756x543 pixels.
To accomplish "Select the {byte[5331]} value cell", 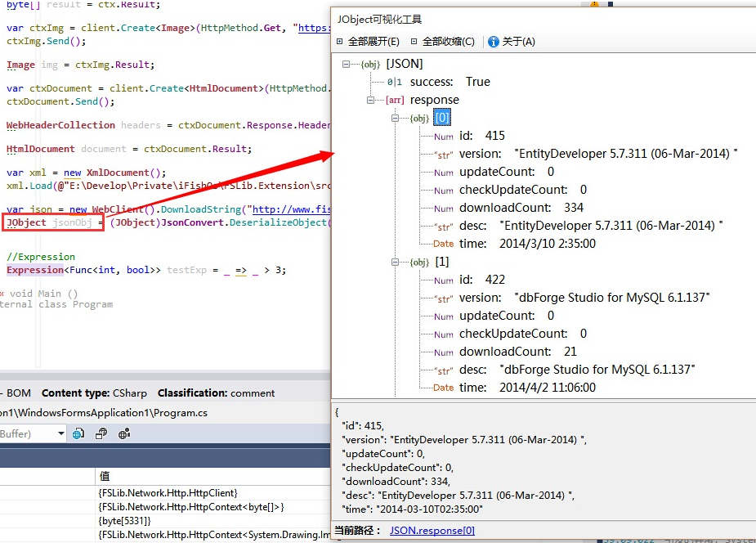I will click(212, 521).
